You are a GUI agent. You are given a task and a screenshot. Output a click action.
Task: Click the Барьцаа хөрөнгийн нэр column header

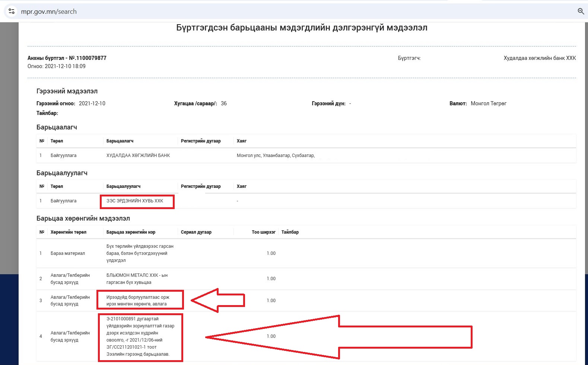131,232
